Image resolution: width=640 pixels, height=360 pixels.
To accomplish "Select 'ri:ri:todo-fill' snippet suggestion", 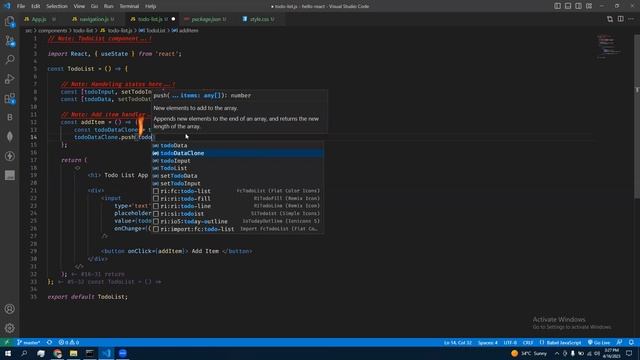I will pyautogui.click(x=238, y=199).
